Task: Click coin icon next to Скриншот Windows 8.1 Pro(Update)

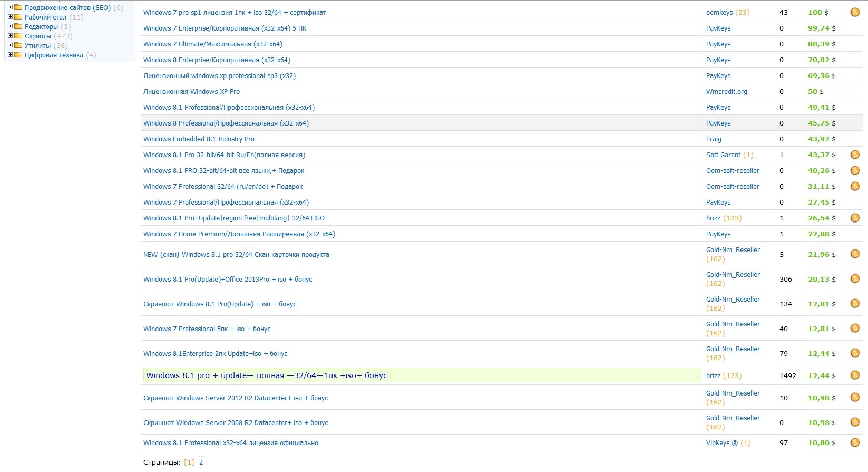Action: click(855, 303)
